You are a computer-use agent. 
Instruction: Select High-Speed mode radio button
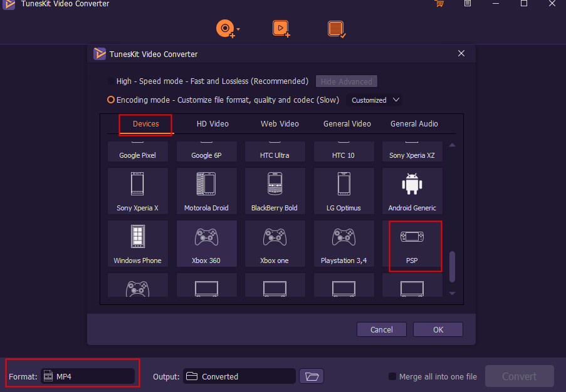[111, 81]
